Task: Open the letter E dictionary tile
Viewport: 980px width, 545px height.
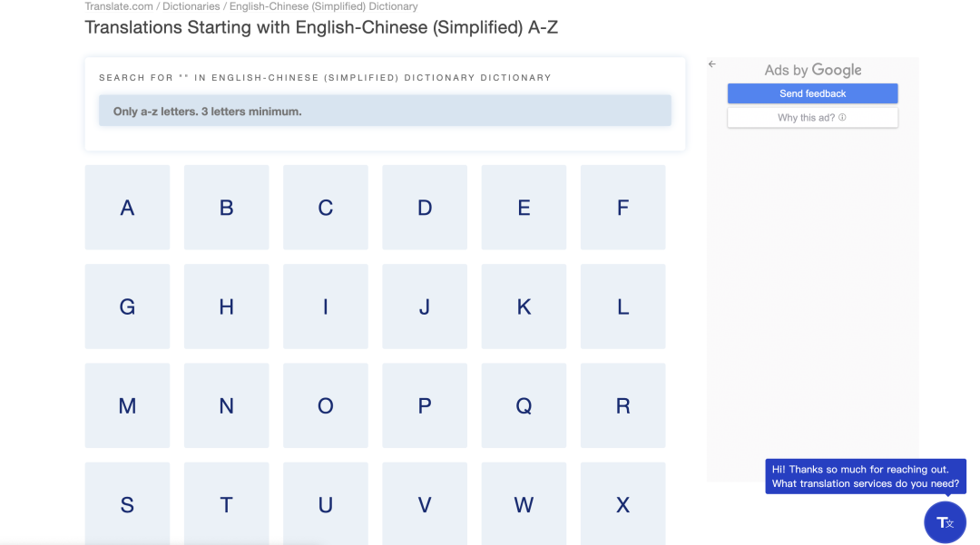Action: pos(524,208)
